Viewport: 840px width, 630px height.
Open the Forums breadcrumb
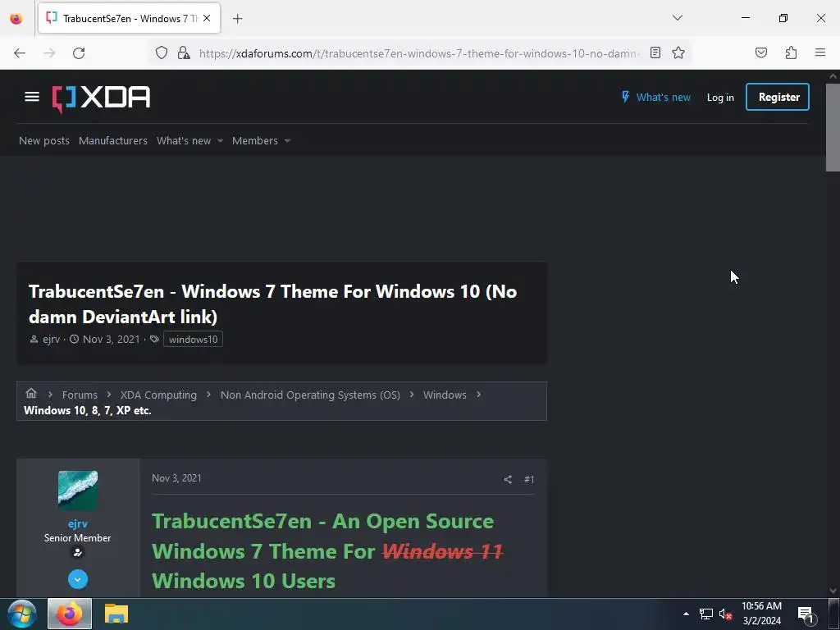tap(80, 395)
